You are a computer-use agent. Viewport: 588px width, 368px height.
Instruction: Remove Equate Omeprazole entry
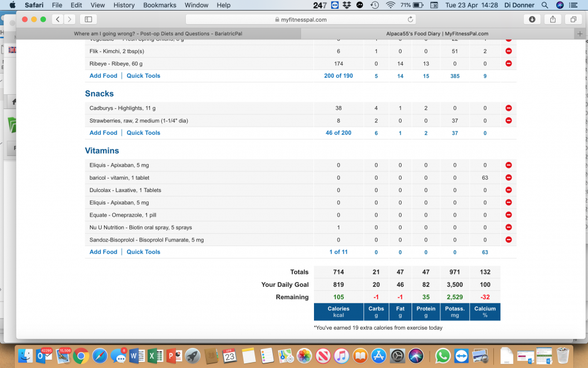509,215
